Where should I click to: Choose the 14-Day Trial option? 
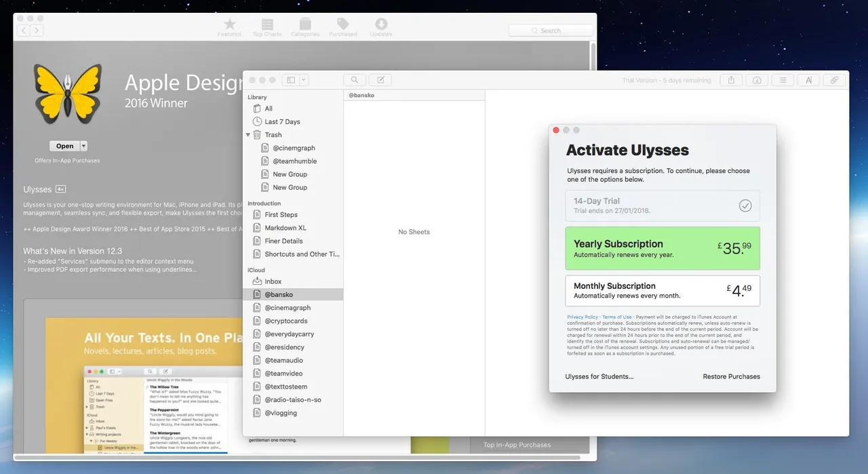(x=663, y=205)
